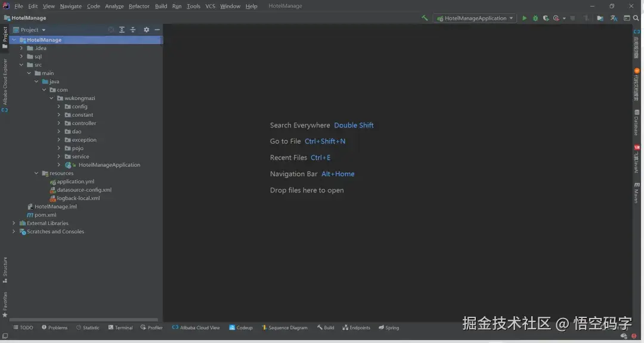Collapse the HotelManage root node
This screenshot has height=343, width=644.
pyautogui.click(x=14, y=40)
